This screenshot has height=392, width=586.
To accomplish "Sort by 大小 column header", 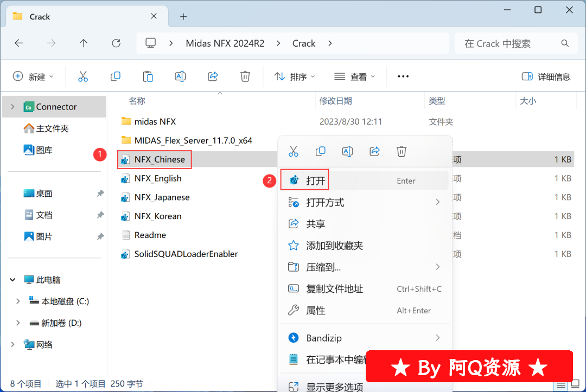I will [x=528, y=101].
